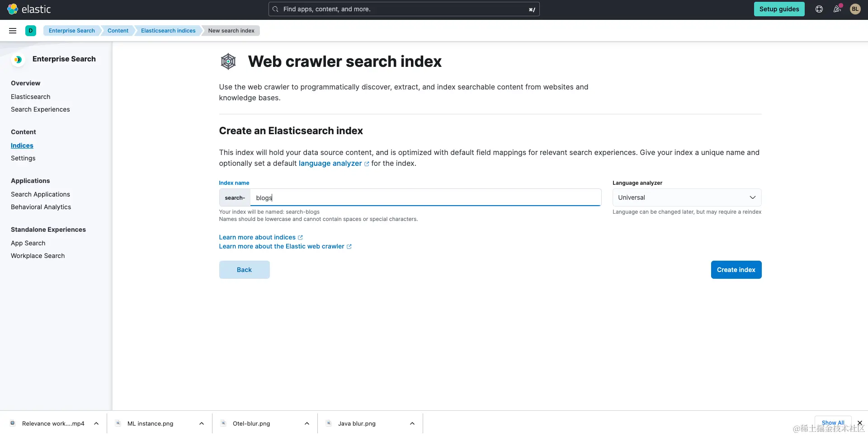Open Overview in the sidebar
868x436 pixels.
click(x=26, y=83)
